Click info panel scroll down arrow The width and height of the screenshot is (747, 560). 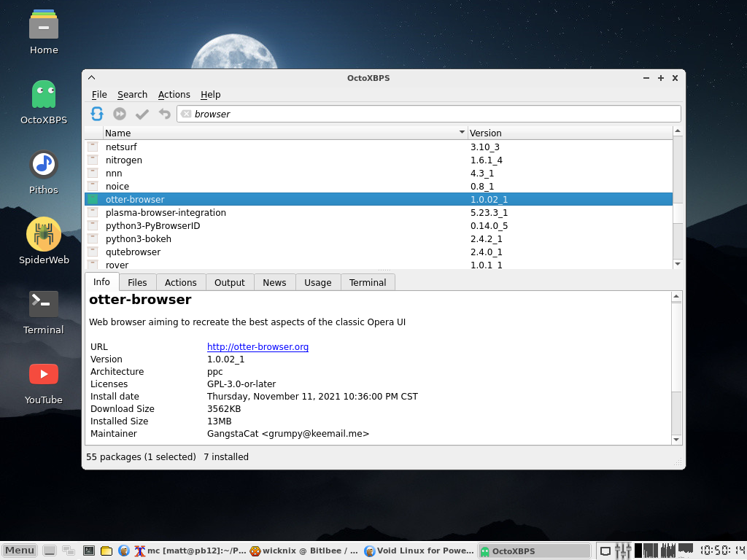tap(676, 440)
